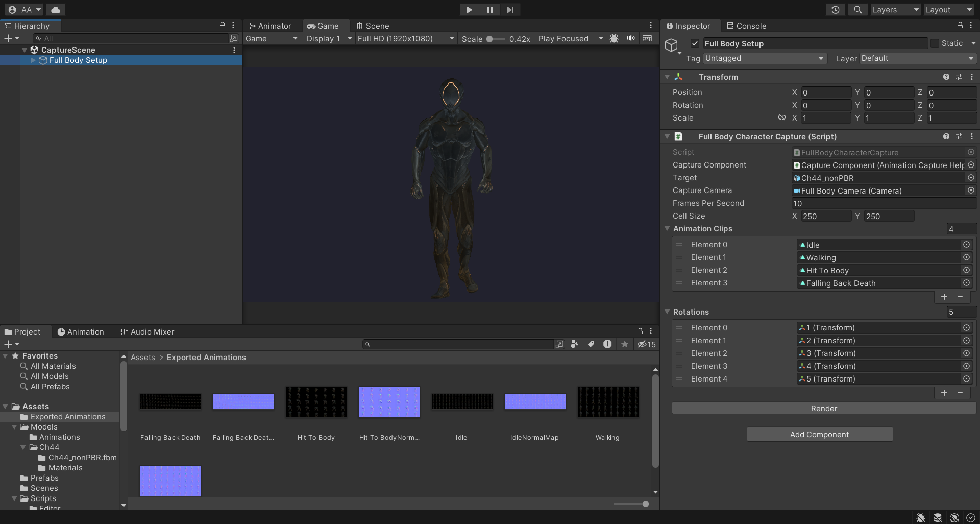
Task: Collapse the Transform component
Action: [x=667, y=77]
